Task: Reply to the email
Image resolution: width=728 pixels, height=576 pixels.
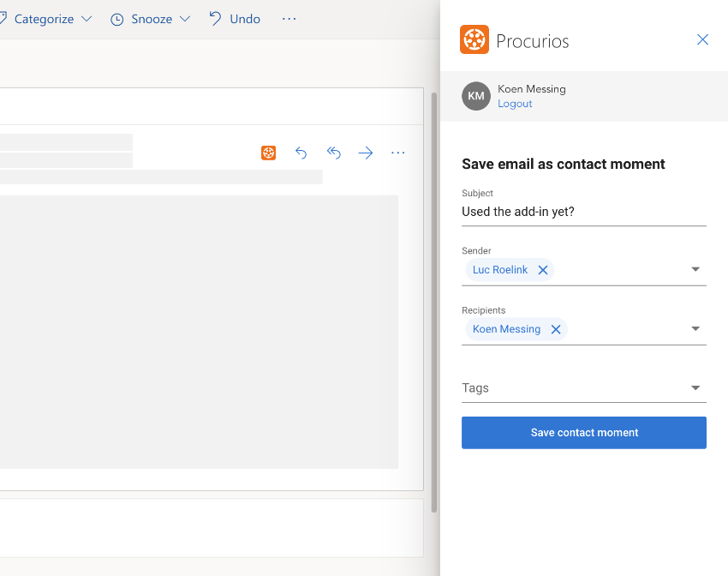Action: [x=301, y=153]
